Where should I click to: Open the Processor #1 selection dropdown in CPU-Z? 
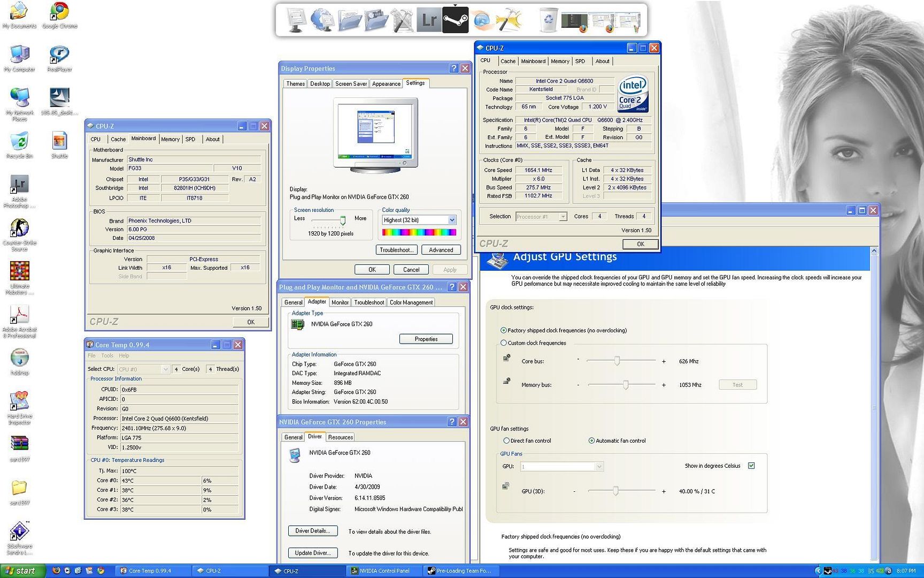click(541, 217)
